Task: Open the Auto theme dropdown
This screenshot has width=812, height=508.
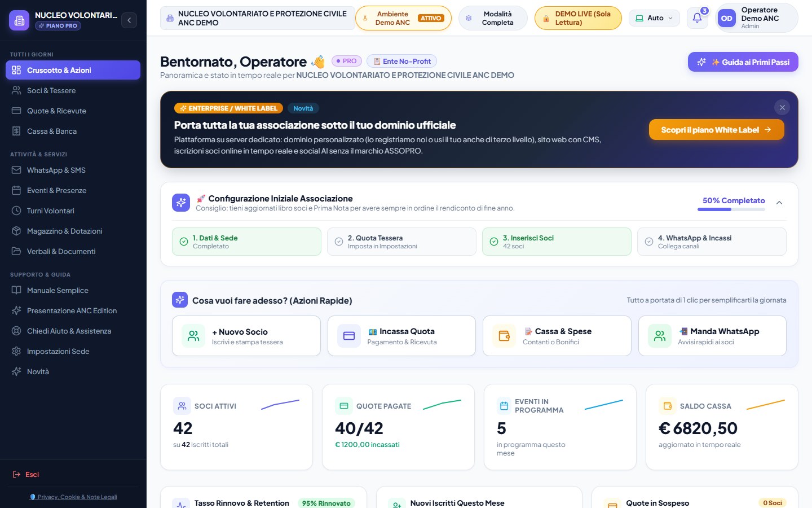Action: click(654, 18)
